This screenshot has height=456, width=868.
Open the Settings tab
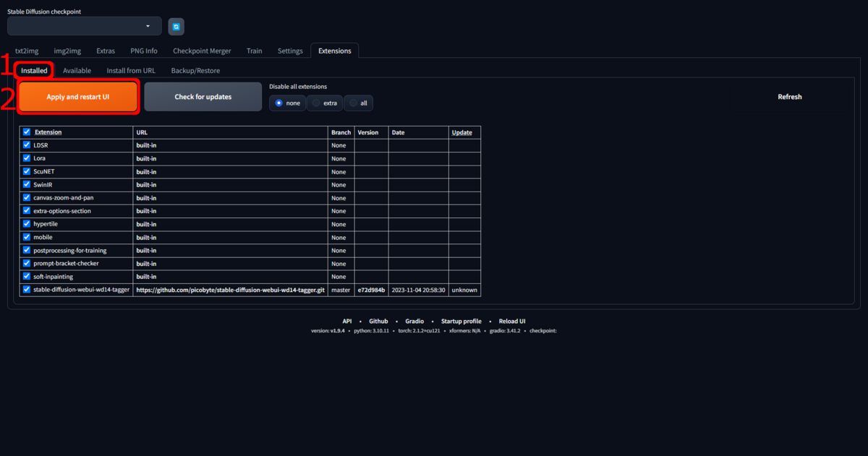click(x=290, y=51)
